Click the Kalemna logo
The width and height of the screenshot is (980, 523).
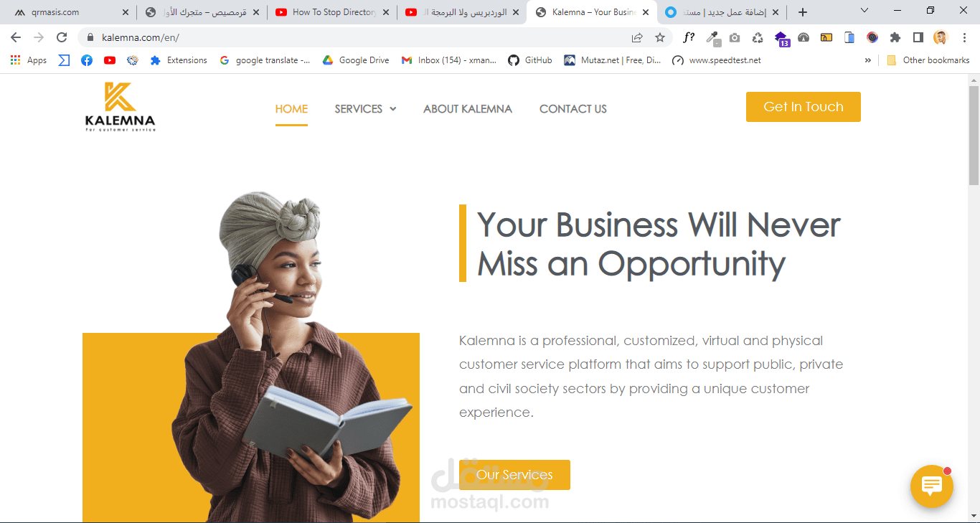pyautogui.click(x=120, y=107)
